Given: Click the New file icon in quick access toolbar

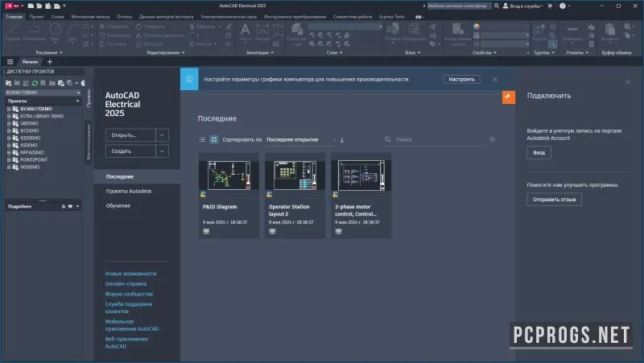Looking at the screenshot, I should [x=31, y=6].
